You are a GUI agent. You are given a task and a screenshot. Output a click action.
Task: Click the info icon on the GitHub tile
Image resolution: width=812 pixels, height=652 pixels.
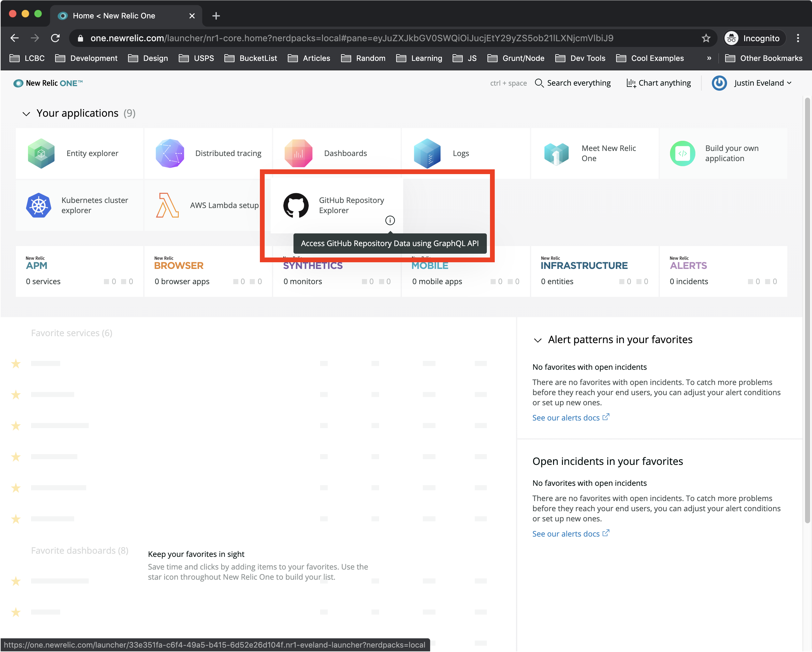390,220
